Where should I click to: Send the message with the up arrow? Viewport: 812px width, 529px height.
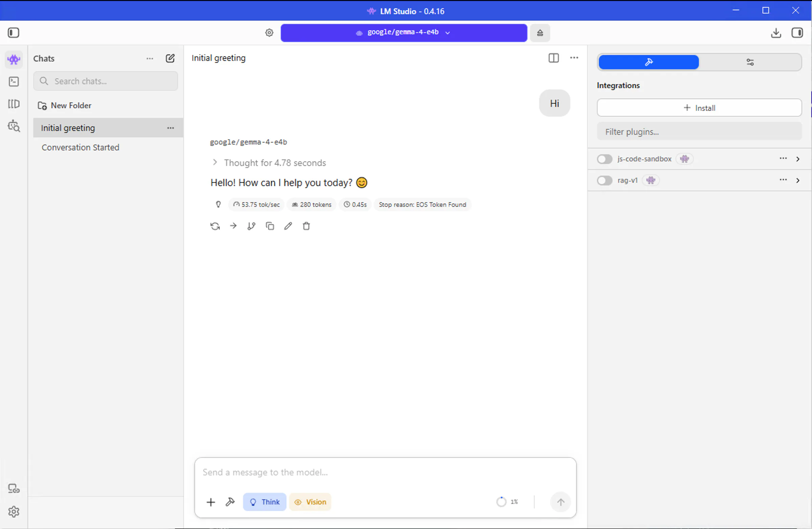561,502
